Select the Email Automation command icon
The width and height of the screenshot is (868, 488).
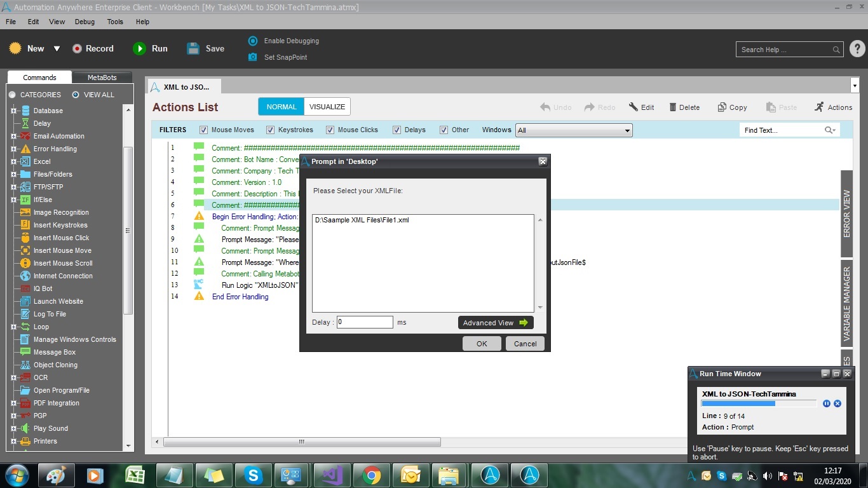(x=25, y=136)
